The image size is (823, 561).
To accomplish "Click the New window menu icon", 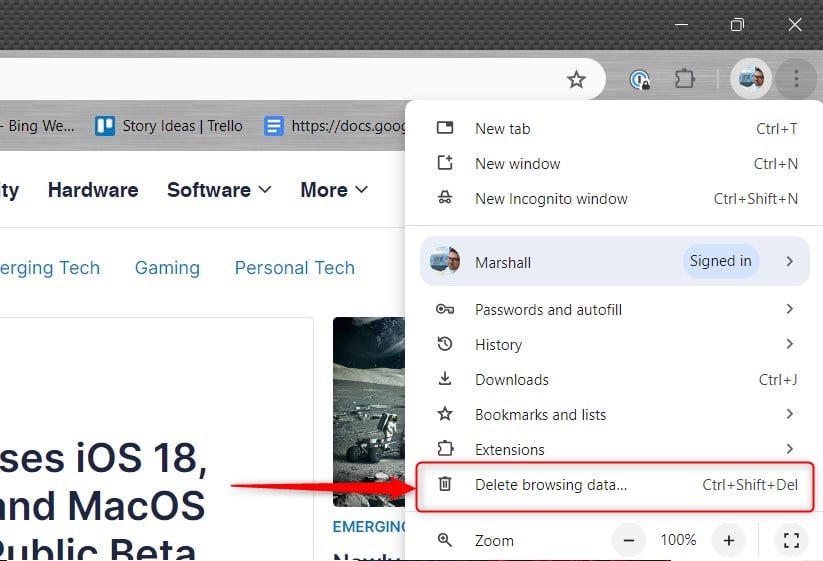I will (445, 163).
